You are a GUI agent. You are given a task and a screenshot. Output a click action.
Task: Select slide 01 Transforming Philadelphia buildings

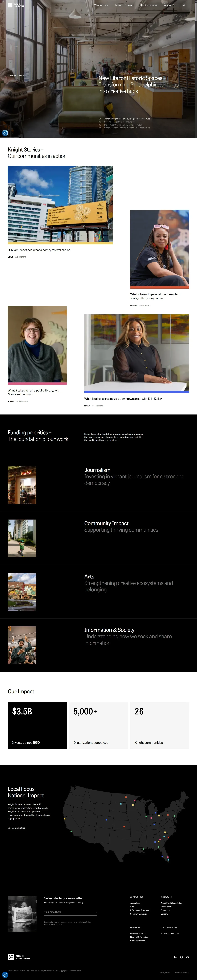(124, 119)
